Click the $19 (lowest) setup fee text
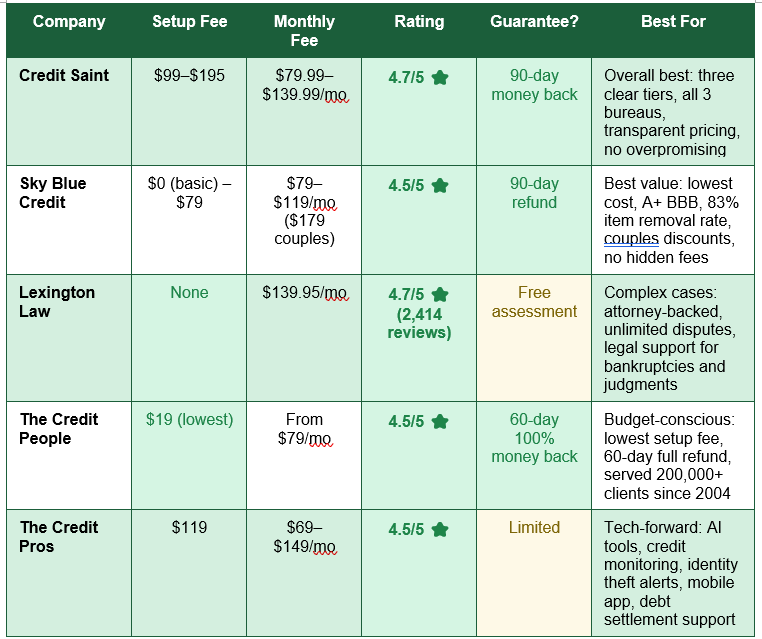The width and height of the screenshot is (762, 639). [190, 419]
